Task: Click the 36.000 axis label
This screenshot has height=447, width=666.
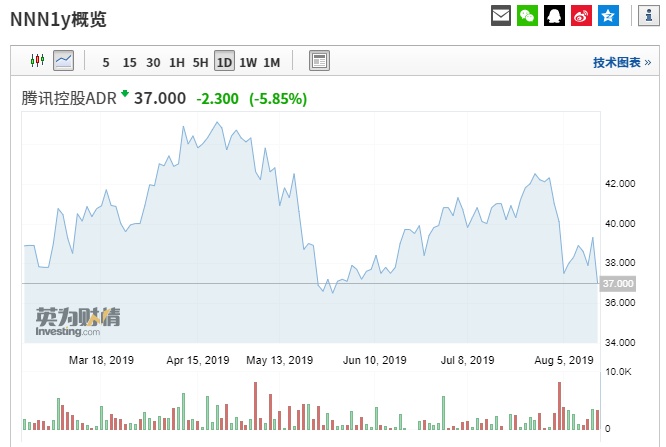Action: pyautogui.click(x=620, y=303)
